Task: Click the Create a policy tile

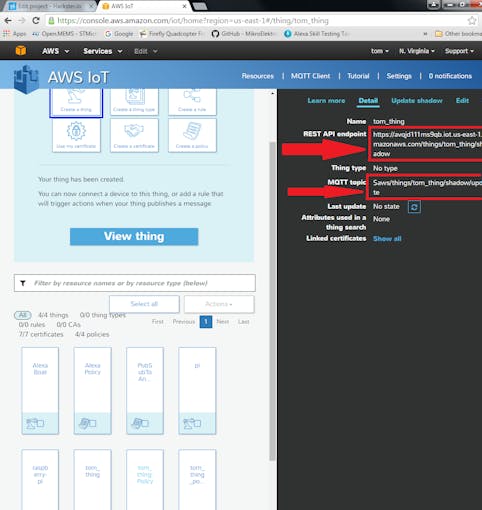Action: [192, 135]
